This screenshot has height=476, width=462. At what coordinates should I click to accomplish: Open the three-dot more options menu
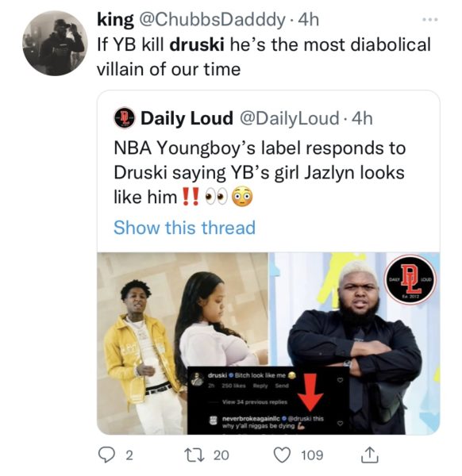coord(430,20)
